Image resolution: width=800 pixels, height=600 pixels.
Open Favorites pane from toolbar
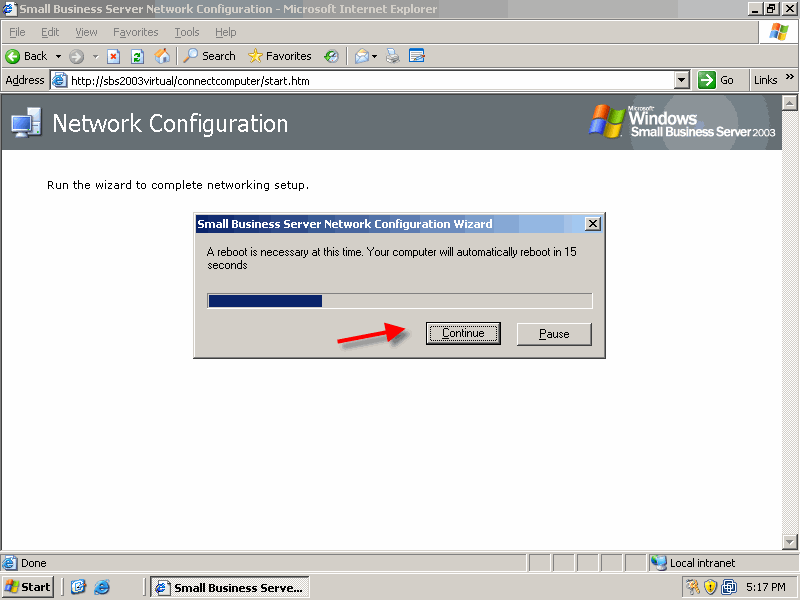point(280,56)
